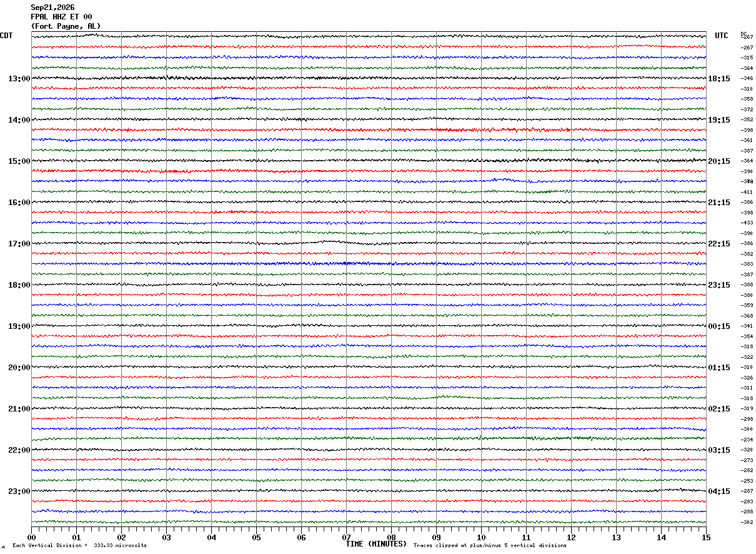Click the 07 minute tick label
Image resolution: width=756 pixels, height=554 pixels.
(346, 537)
